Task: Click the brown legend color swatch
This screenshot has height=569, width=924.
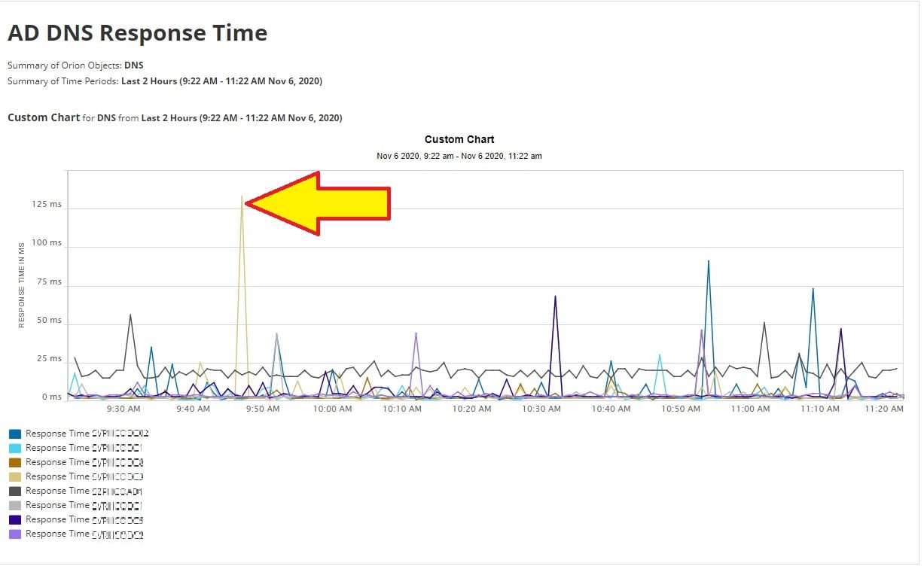Action: coord(14,463)
